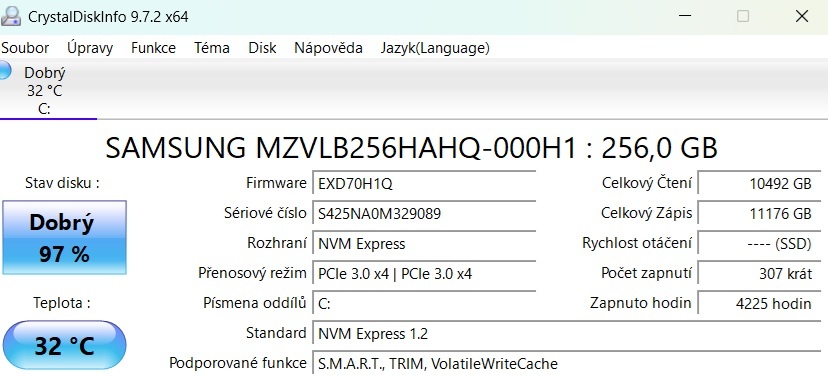
Task: Click the 32 °C temperature button
Action: pos(64,345)
